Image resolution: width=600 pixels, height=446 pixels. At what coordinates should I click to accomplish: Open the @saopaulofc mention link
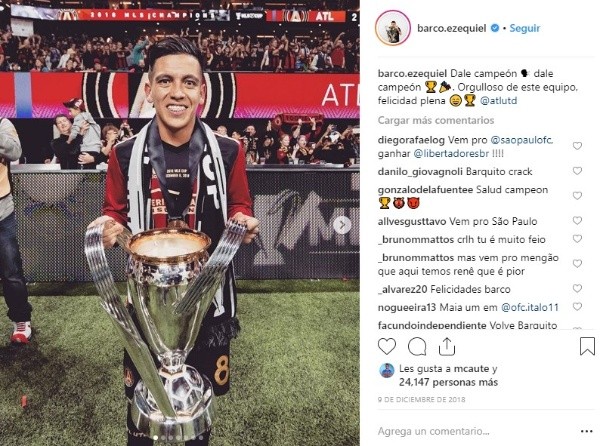[522, 140]
